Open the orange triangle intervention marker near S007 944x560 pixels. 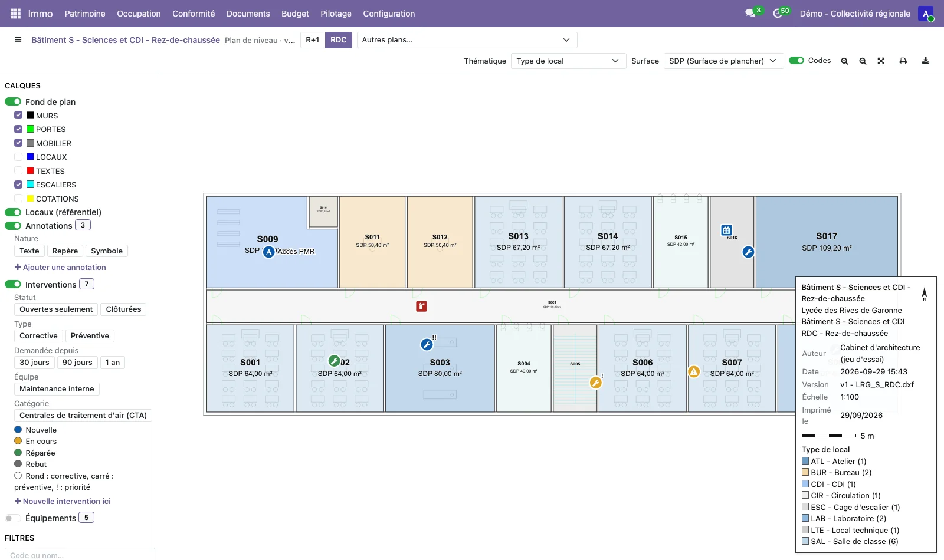pyautogui.click(x=694, y=371)
